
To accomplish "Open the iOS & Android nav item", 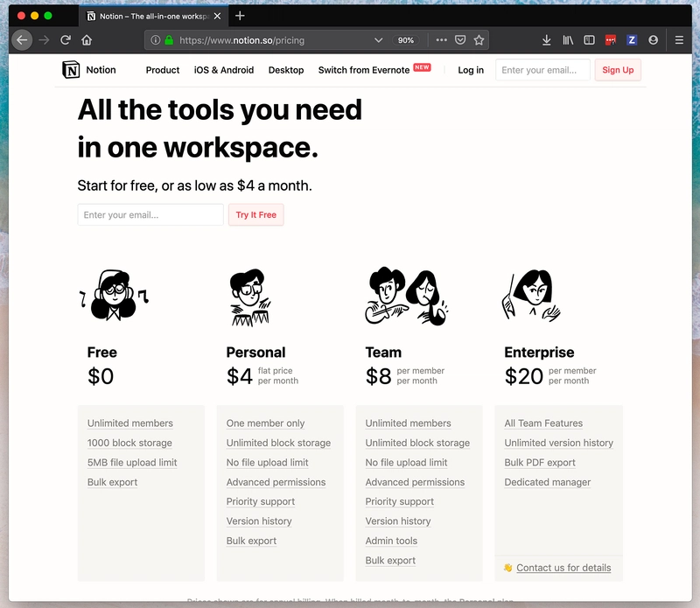I will tap(224, 70).
